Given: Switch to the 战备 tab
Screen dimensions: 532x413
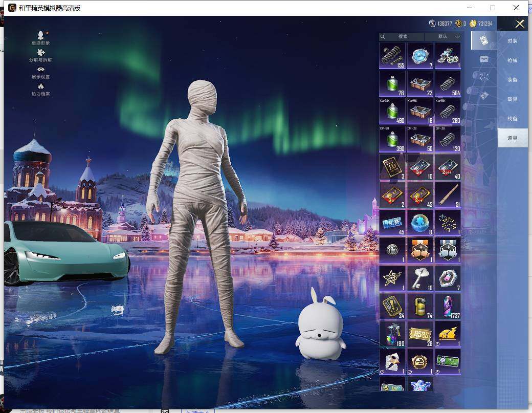Looking at the screenshot, I should click(x=513, y=118).
